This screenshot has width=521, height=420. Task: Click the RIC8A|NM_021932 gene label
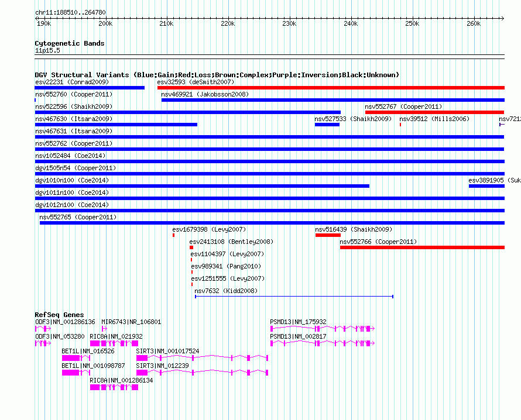pyautogui.click(x=116, y=337)
